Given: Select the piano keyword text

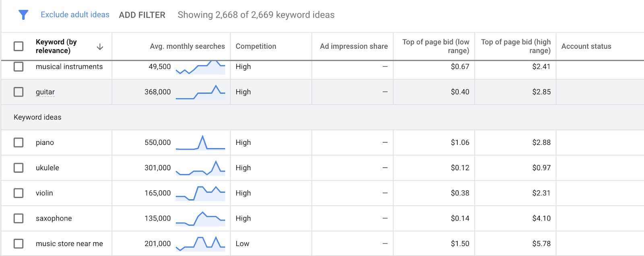Looking at the screenshot, I should pyautogui.click(x=45, y=142).
